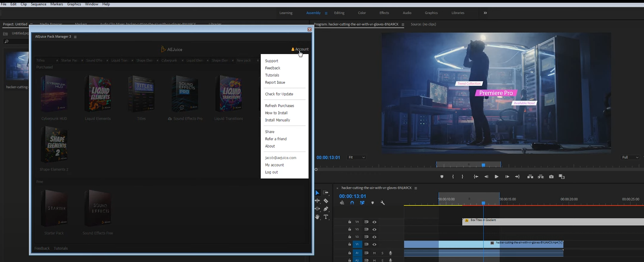Image resolution: width=644 pixels, height=262 pixels.
Task: Click Log out in the Account menu
Action: coord(272,172)
